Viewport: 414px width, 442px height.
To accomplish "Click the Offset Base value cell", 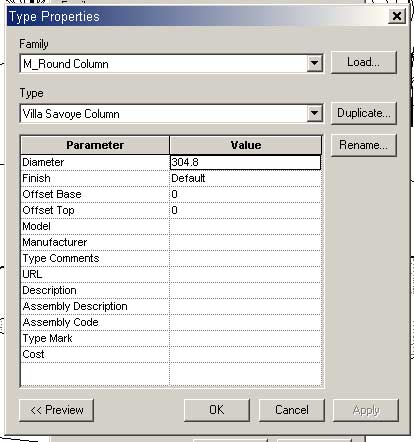I will (245, 194).
